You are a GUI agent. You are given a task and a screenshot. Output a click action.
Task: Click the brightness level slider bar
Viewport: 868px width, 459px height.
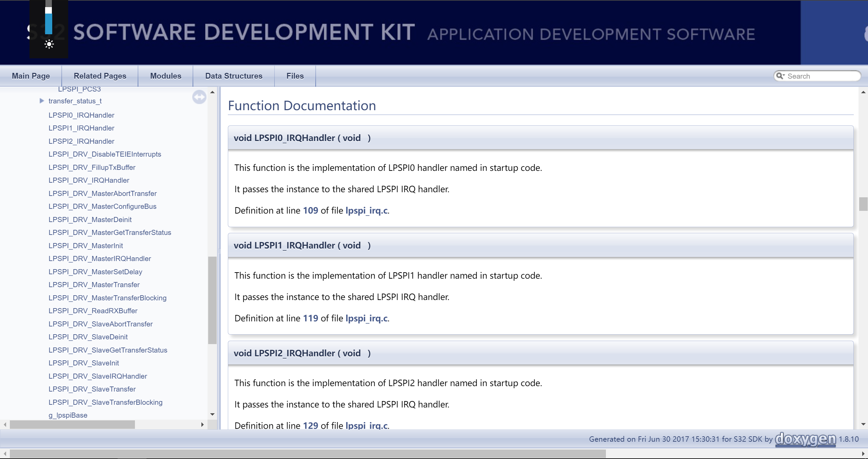click(48, 20)
